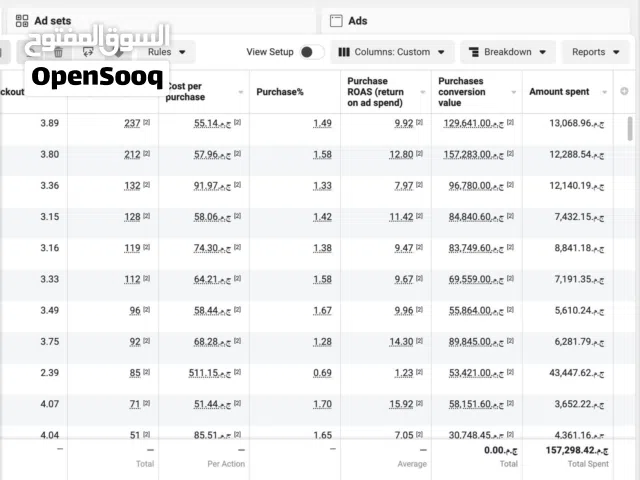Click sort arrow on Amount spent column

click(605, 92)
